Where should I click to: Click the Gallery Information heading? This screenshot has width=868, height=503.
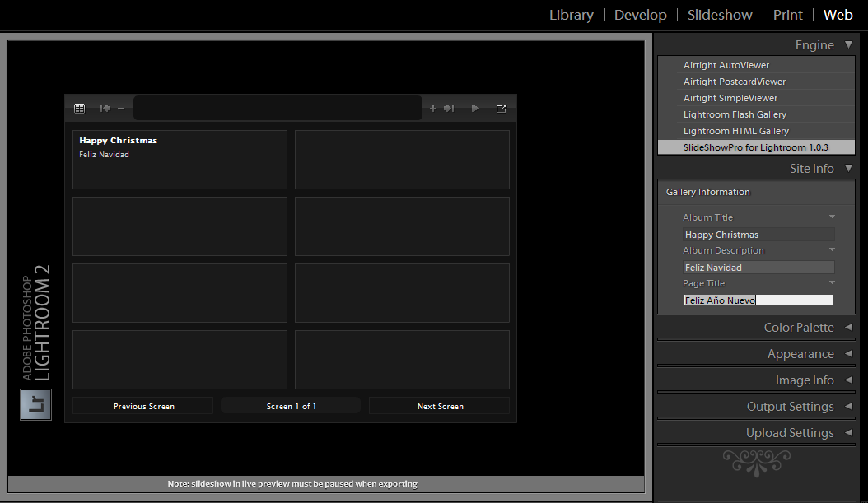pos(708,192)
